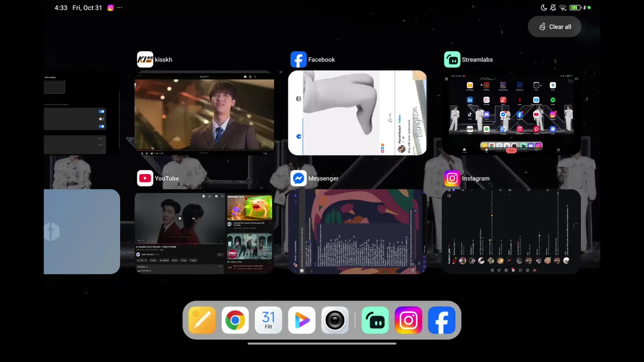
Task: Tap the Messenger app name label
Action: click(323, 178)
